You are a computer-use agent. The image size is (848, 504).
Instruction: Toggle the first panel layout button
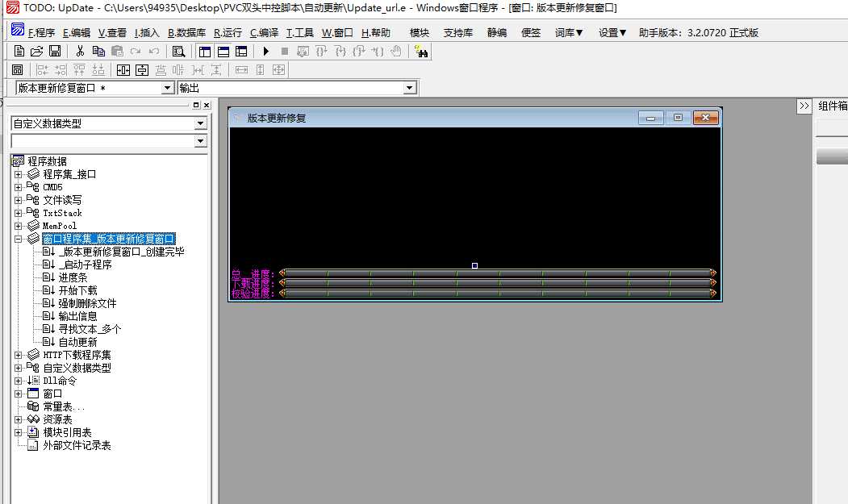point(204,51)
